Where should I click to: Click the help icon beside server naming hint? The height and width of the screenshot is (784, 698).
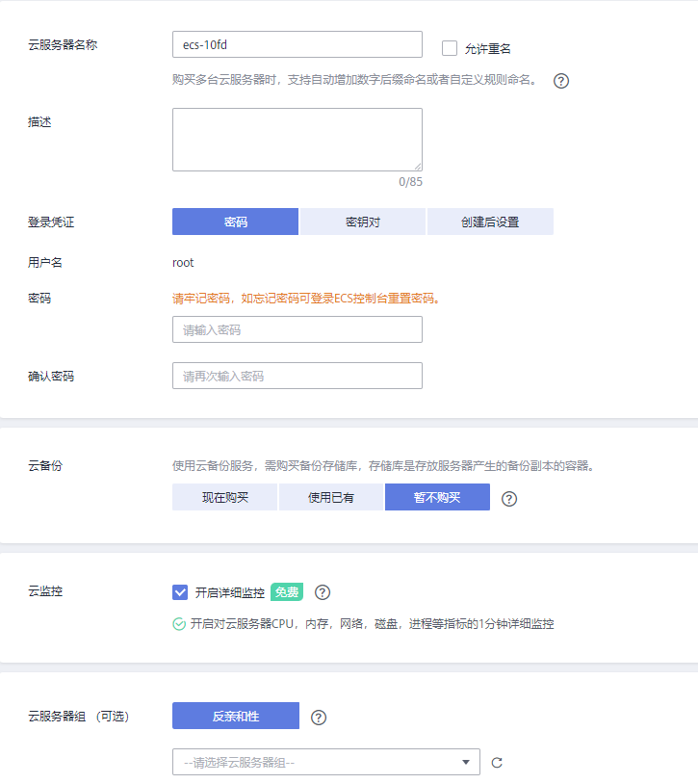(561, 81)
